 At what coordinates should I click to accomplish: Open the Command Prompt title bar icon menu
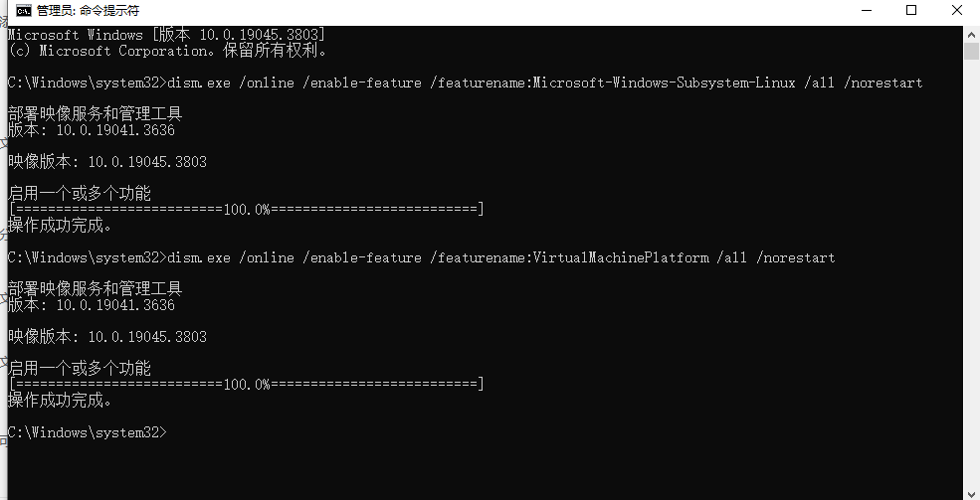(24, 11)
